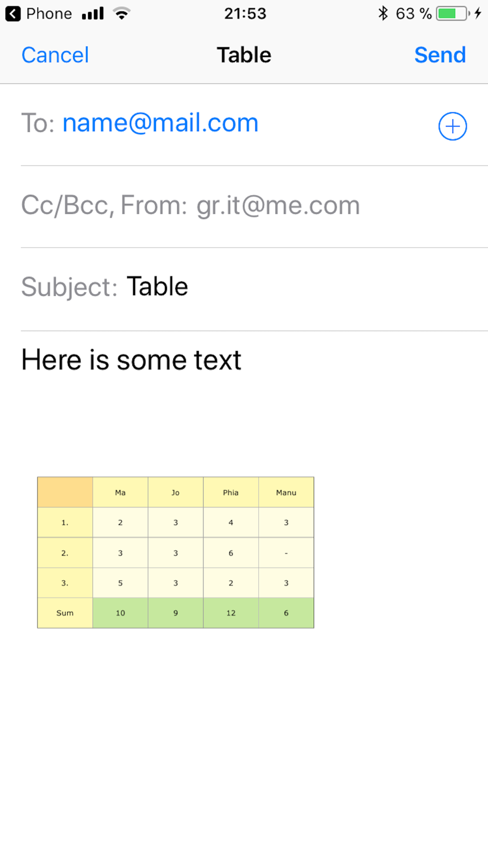Tap the 21:53 clock in status bar
Screen dimensions: 488x868
[x=245, y=14]
